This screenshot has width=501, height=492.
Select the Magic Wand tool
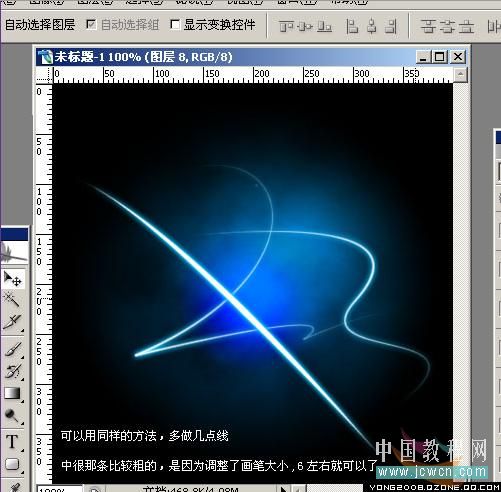coord(12,299)
